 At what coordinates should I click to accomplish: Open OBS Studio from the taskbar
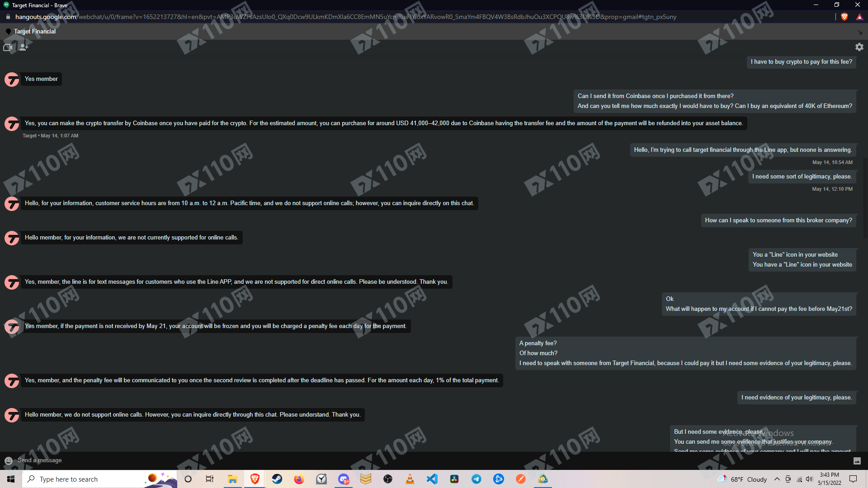tap(388, 479)
